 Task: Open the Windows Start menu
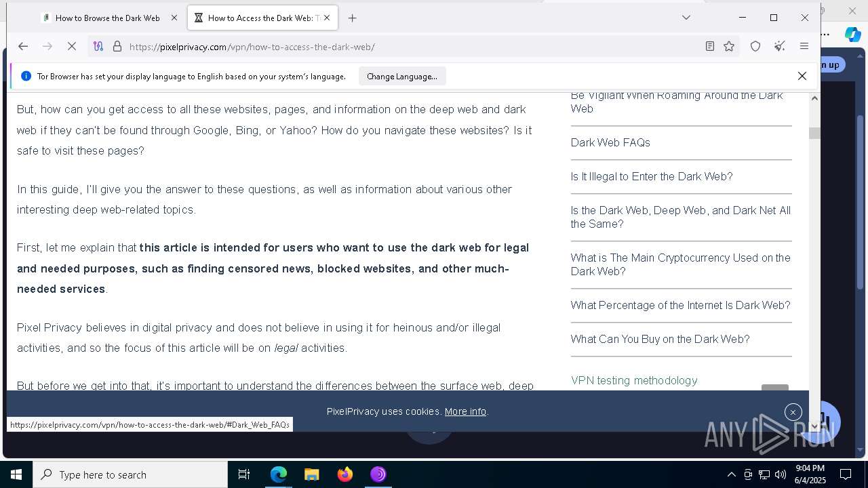(16, 474)
